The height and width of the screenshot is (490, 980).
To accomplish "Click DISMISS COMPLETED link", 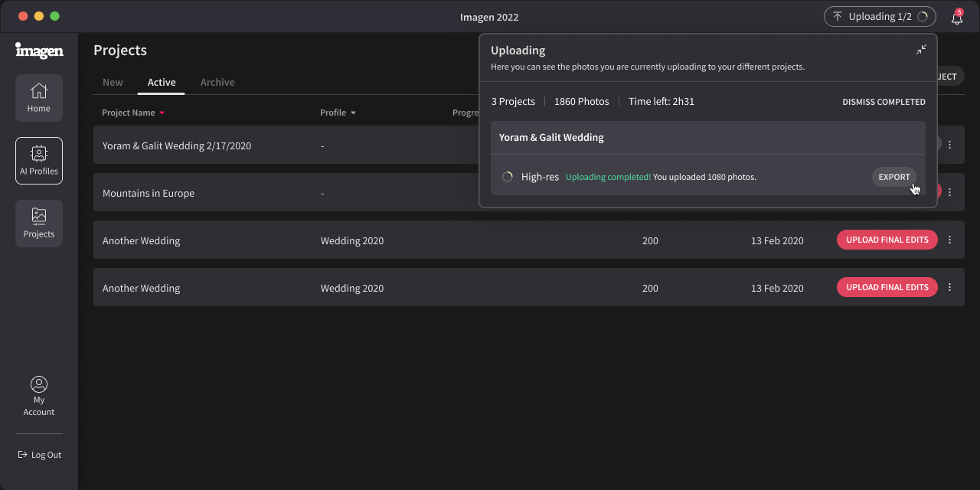I will [884, 102].
